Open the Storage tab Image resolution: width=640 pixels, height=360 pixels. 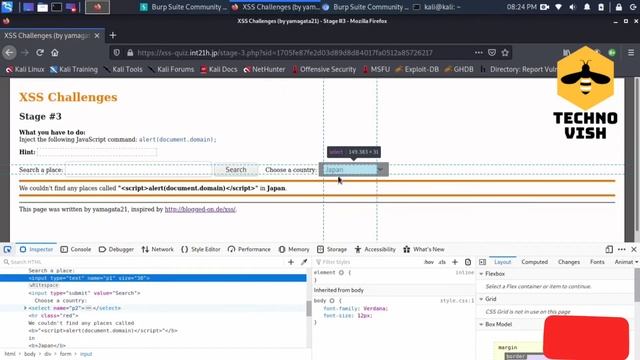coord(332,249)
